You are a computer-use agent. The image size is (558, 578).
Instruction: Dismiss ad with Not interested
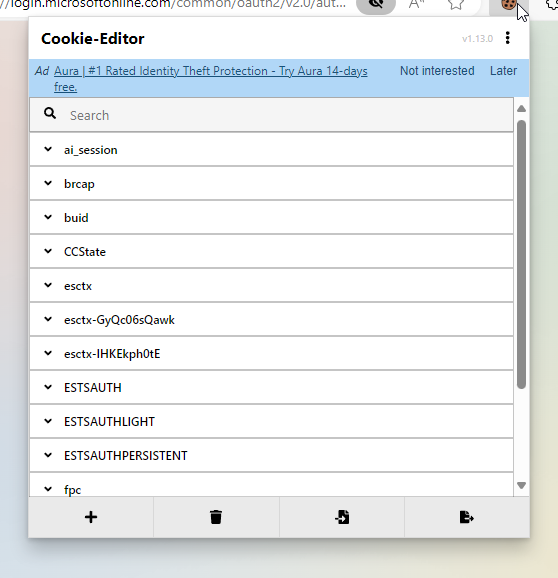[437, 71]
